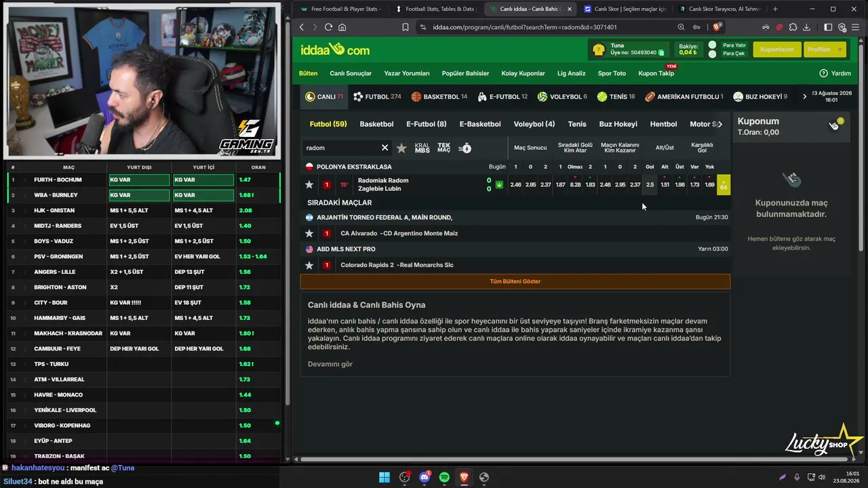Close the Canlı iddaa browser tab
The image size is (868, 488).
coord(569,9)
